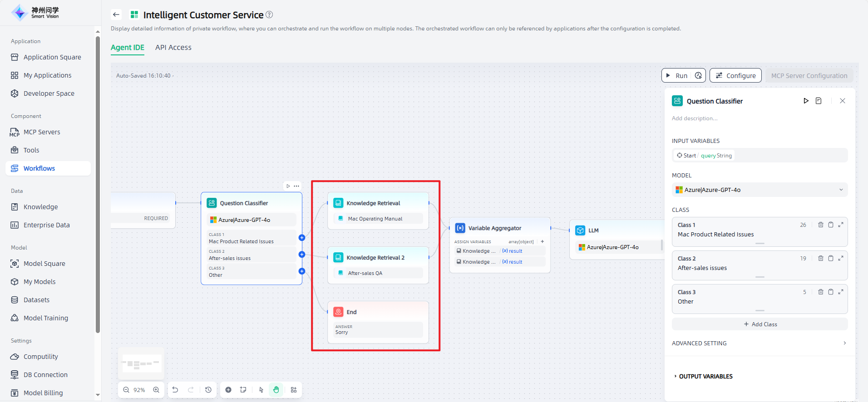
Task: Add a note to the canvas
Action: pyautogui.click(x=243, y=390)
